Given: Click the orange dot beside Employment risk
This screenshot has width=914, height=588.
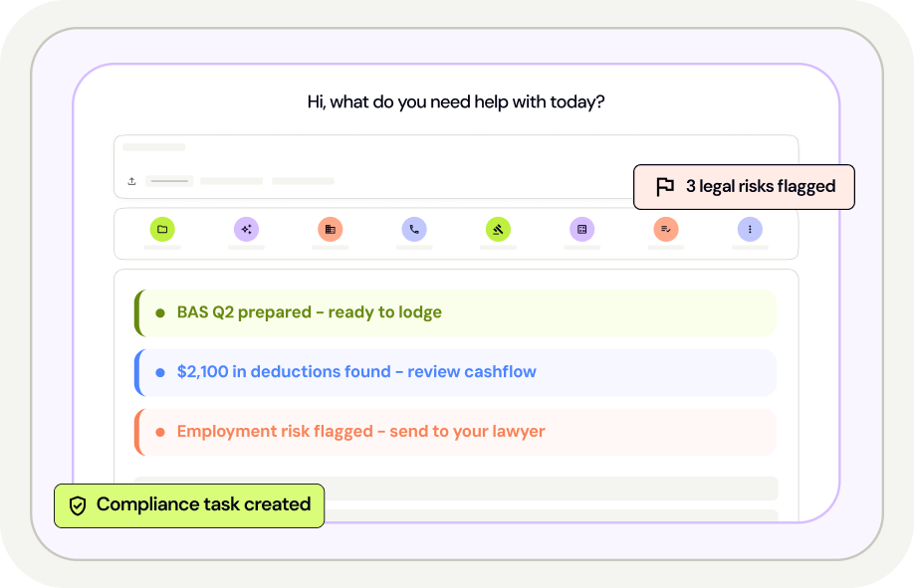Looking at the screenshot, I should (x=159, y=432).
